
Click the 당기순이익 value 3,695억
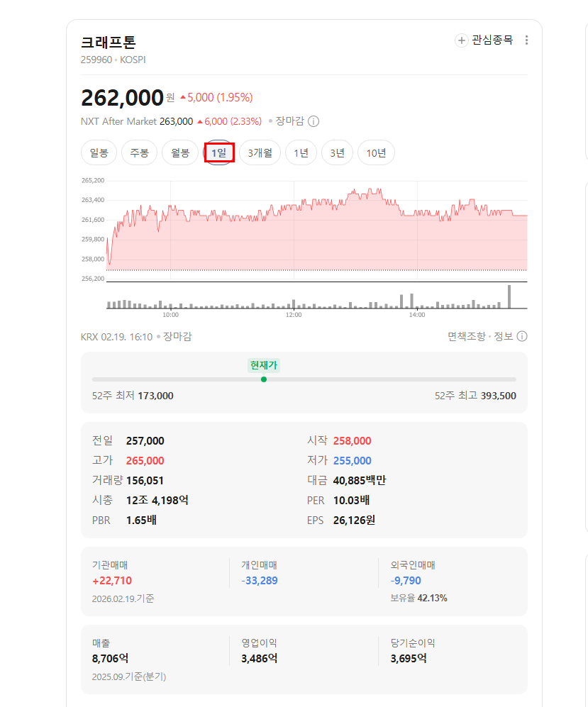tap(409, 658)
